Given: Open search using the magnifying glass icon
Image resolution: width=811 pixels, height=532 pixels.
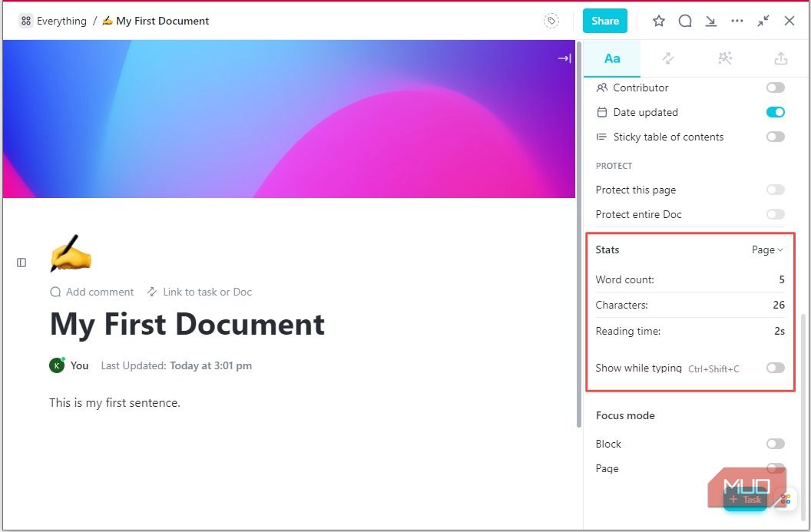Looking at the screenshot, I should tap(684, 21).
